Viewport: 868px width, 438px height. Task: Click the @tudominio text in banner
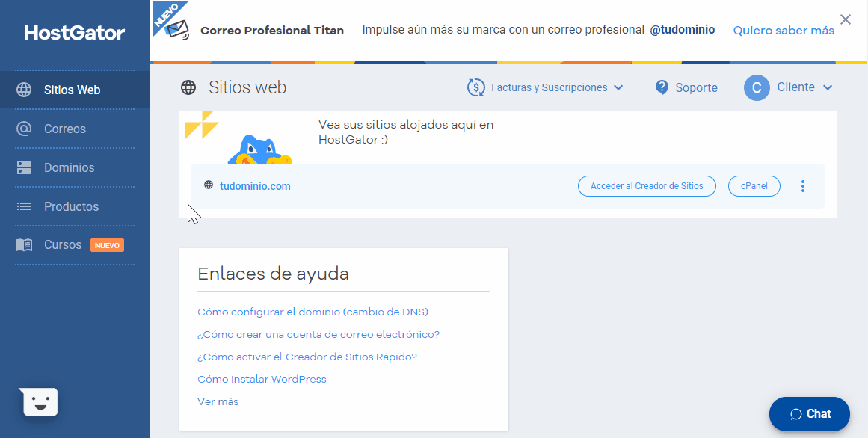tap(682, 29)
